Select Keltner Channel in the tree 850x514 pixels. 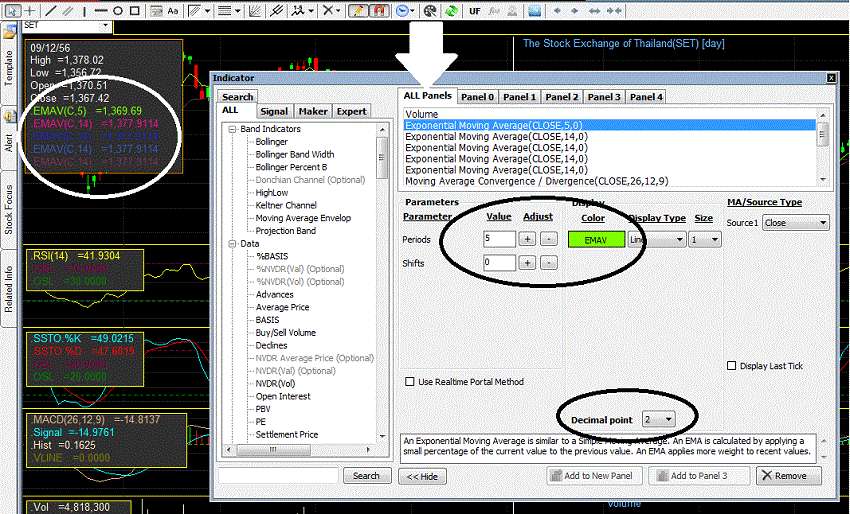click(x=286, y=205)
